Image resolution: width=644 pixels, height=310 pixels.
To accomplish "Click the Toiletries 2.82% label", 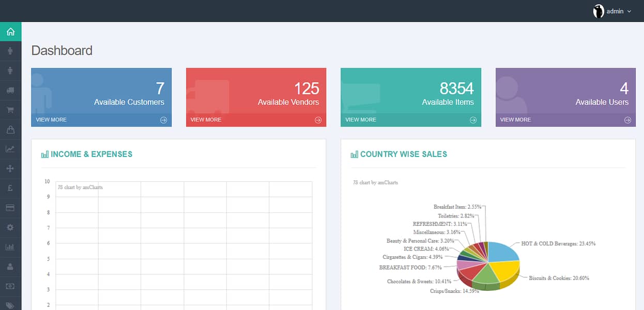I will click(x=456, y=215).
